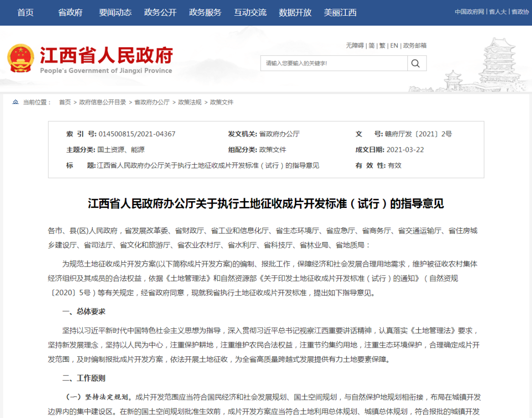Switch the website language to EN
The image size is (532, 418).
pyautogui.click(x=394, y=45)
